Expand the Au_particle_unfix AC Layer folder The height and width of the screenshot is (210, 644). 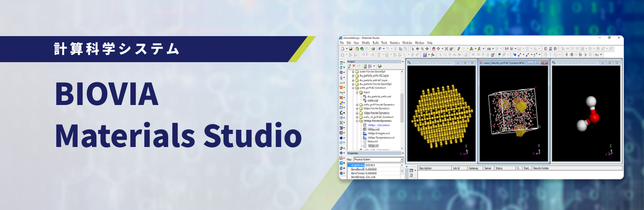pyautogui.click(x=353, y=76)
